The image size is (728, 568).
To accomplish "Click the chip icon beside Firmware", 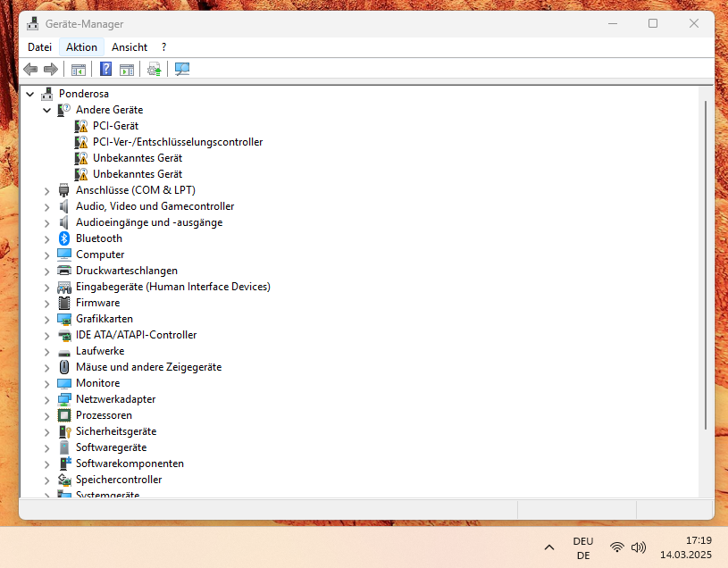I will (64, 303).
